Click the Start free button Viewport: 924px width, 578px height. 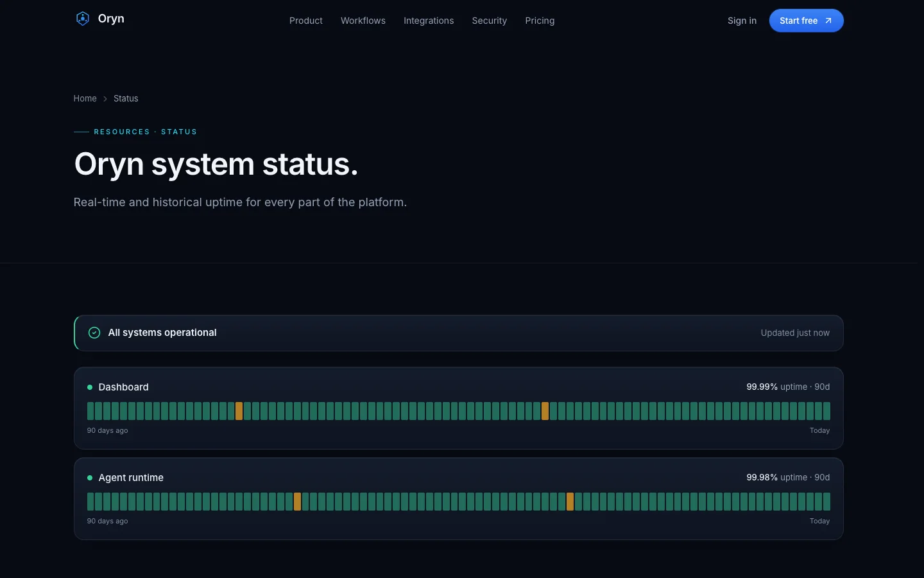coord(806,21)
